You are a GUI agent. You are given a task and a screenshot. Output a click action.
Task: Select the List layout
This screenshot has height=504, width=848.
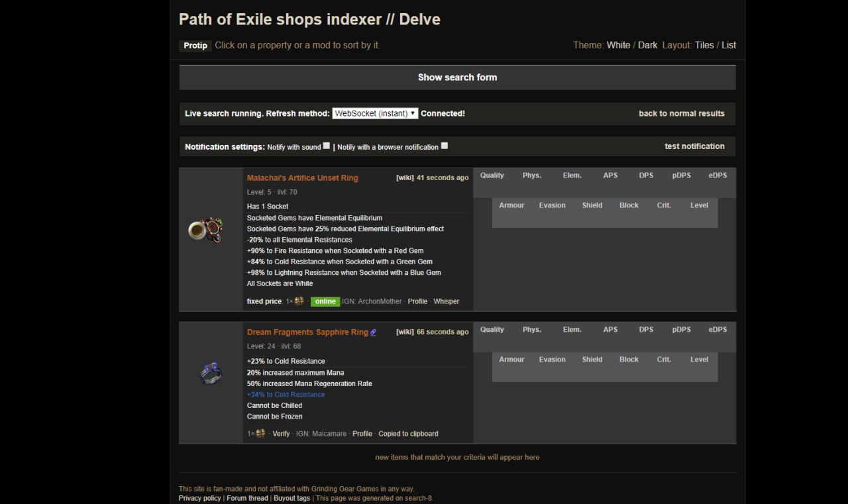(x=729, y=45)
